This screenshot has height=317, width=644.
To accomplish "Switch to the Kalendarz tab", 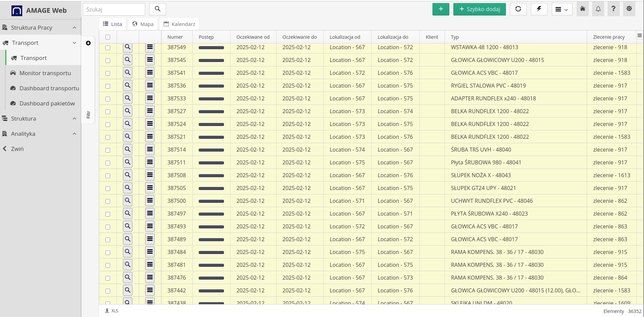I will [x=179, y=24].
